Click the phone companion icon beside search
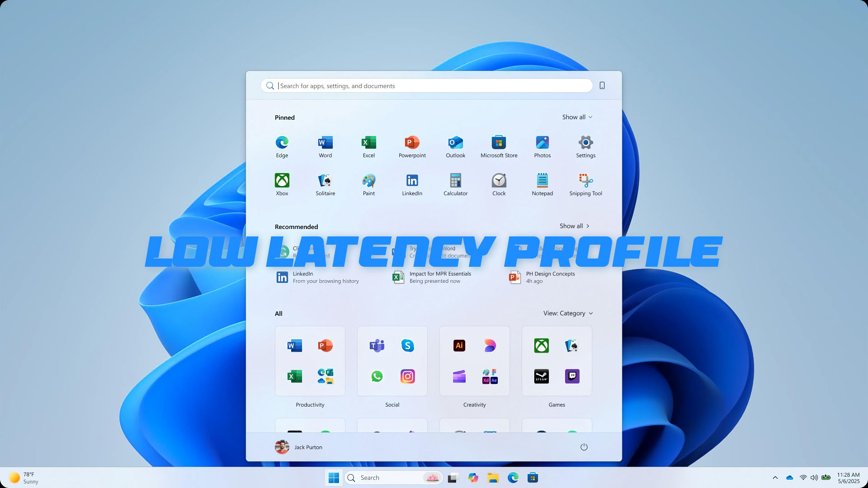The image size is (868, 488). coord(602,85)
